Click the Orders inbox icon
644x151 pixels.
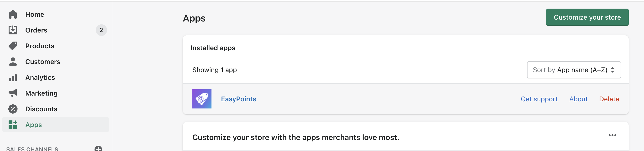pos(13,30)
